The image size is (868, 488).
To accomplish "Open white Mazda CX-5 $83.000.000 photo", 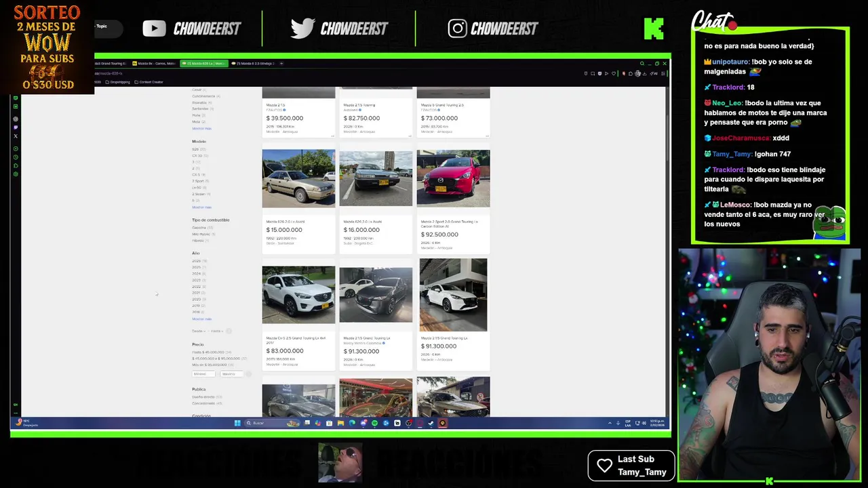I will [298, 295].
